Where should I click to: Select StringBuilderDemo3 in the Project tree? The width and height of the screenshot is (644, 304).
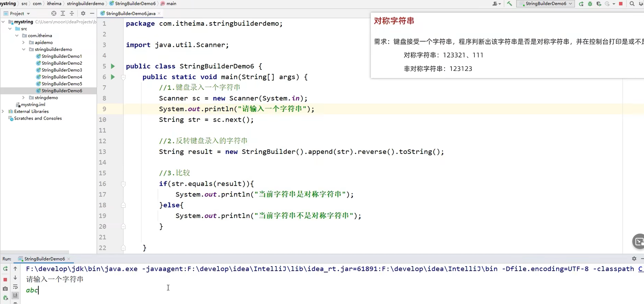62,70
